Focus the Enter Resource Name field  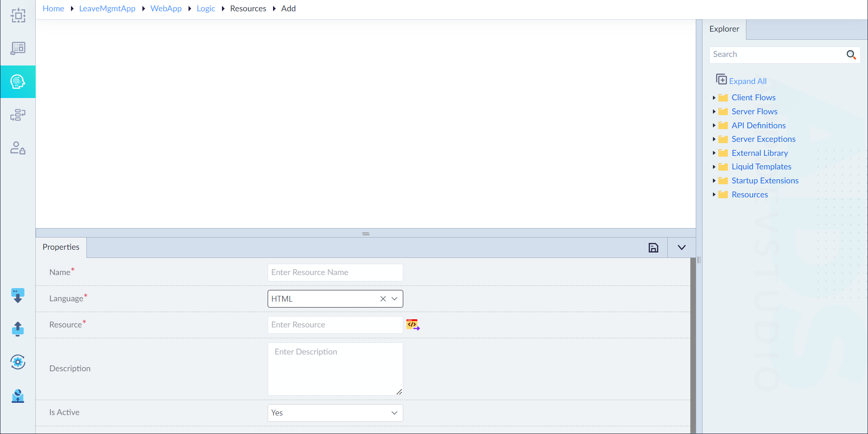point(335,272)
